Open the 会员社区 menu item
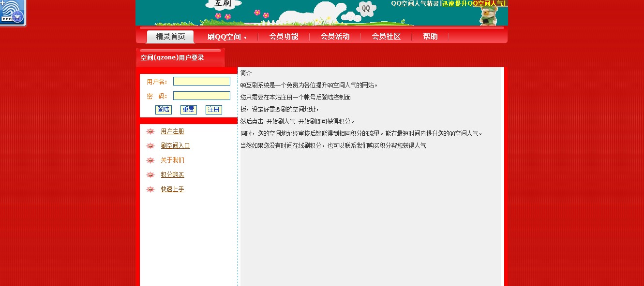The height and width of the screenshot is (286, 644). 387,37
